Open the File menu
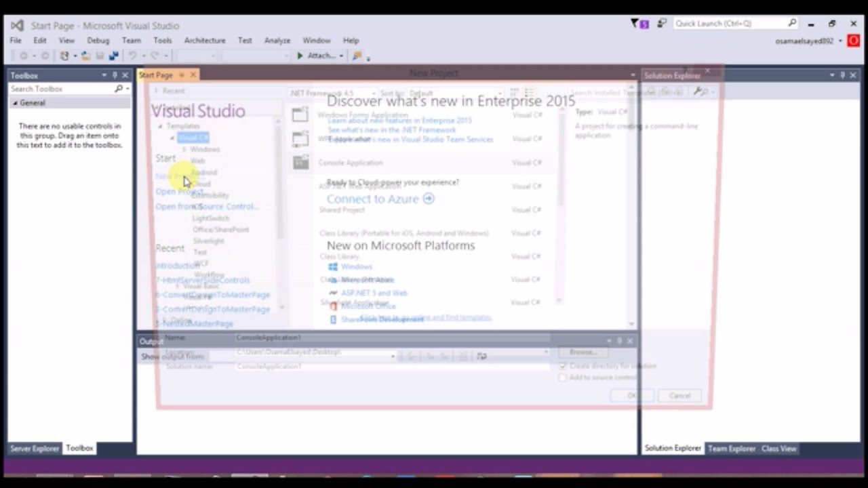This screenshot has height=488, width=868. [x=16, y=41]
